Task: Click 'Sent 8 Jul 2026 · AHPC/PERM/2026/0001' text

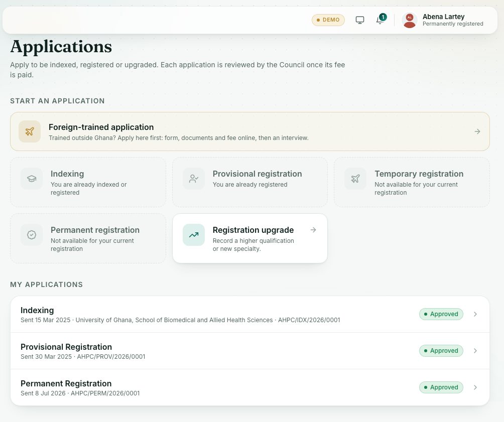Action: pyautogui.click(x=80, y=393)
